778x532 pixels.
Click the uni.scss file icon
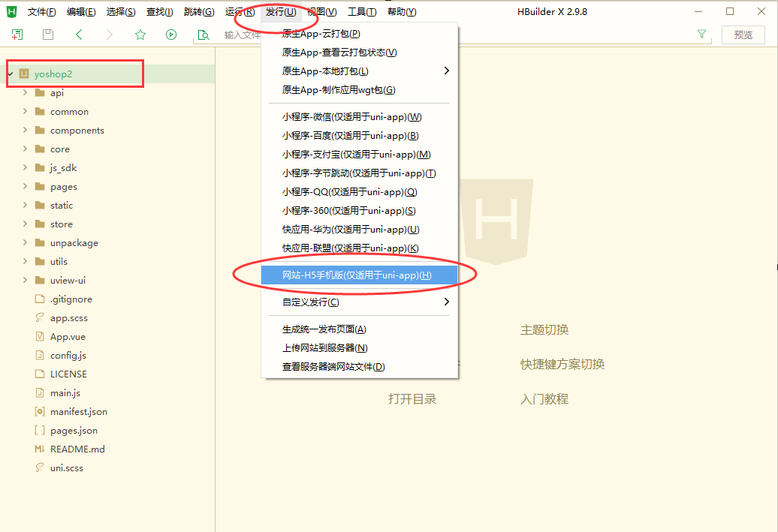(40, 467)
